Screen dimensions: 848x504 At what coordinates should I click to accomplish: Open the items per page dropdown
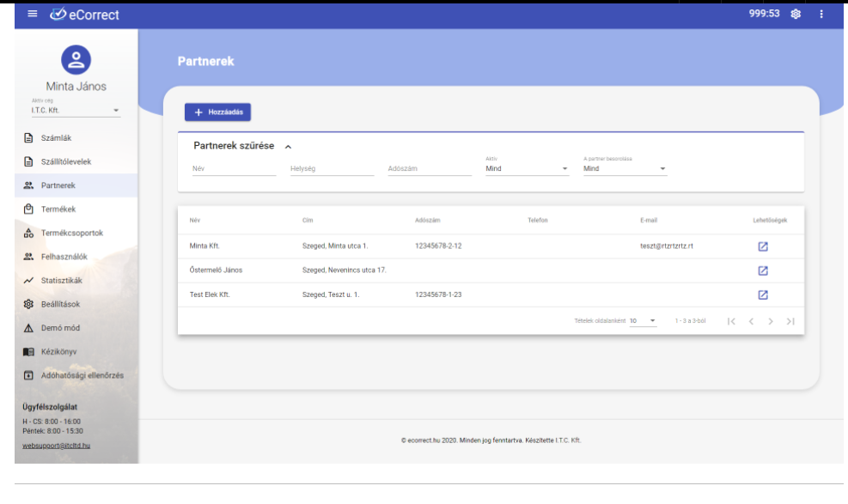(643, 321)
